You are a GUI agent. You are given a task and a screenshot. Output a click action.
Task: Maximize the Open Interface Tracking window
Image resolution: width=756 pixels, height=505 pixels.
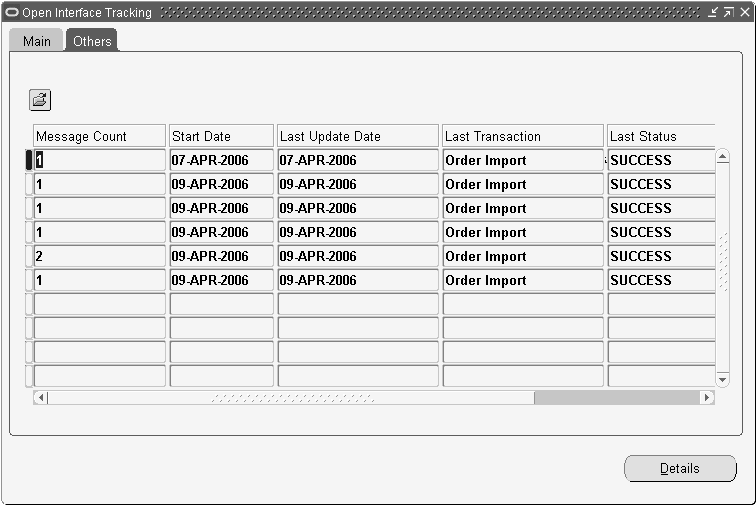[729, 12]
